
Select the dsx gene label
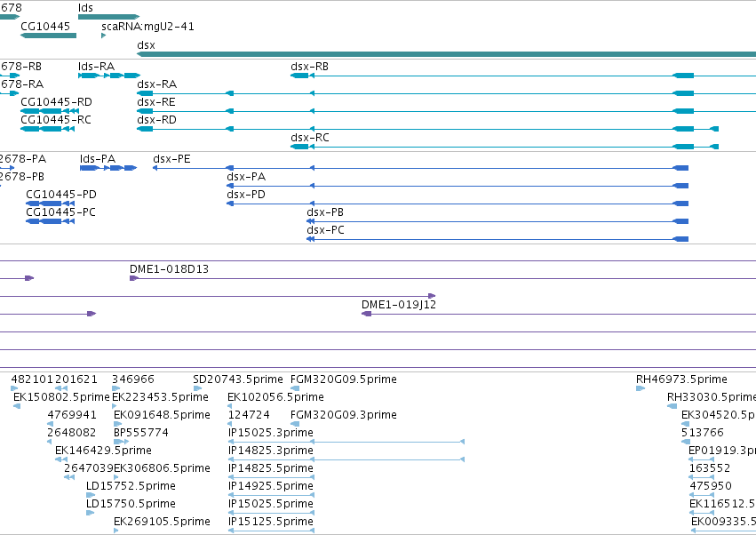pos(146,44)
